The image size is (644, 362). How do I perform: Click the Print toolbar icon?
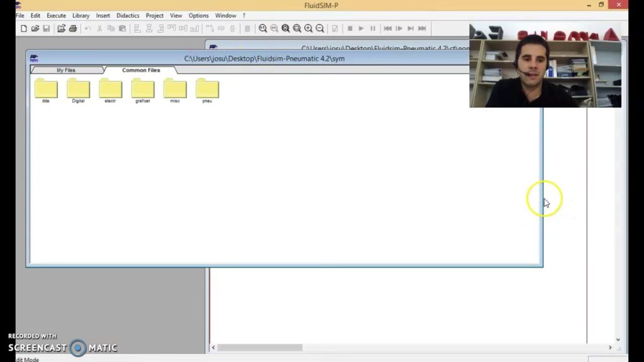click(73, 28)
